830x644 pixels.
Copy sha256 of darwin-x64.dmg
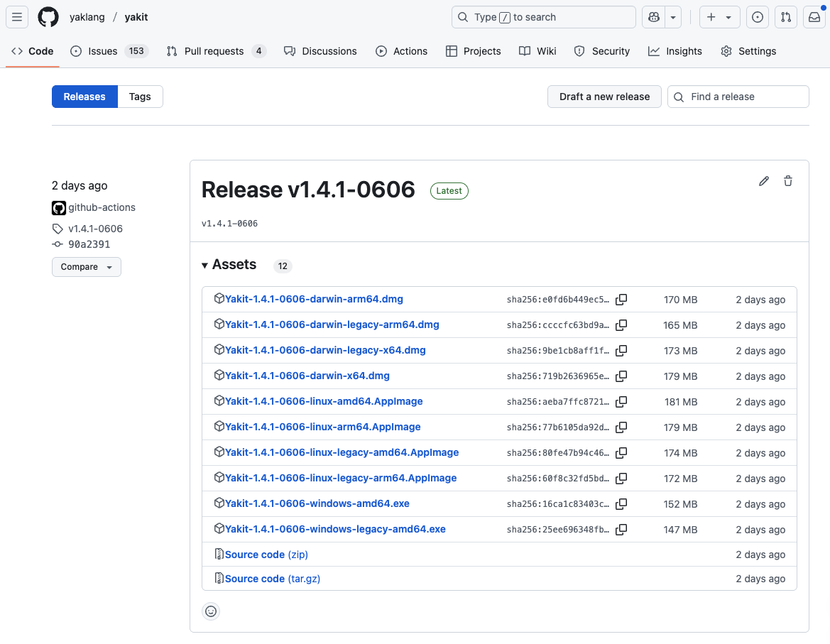tap(621, 376)
